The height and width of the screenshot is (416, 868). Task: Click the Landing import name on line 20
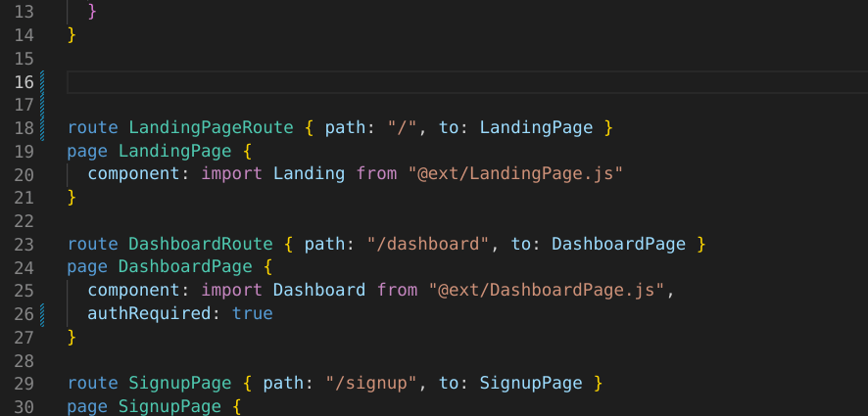[x=309, y=174]
